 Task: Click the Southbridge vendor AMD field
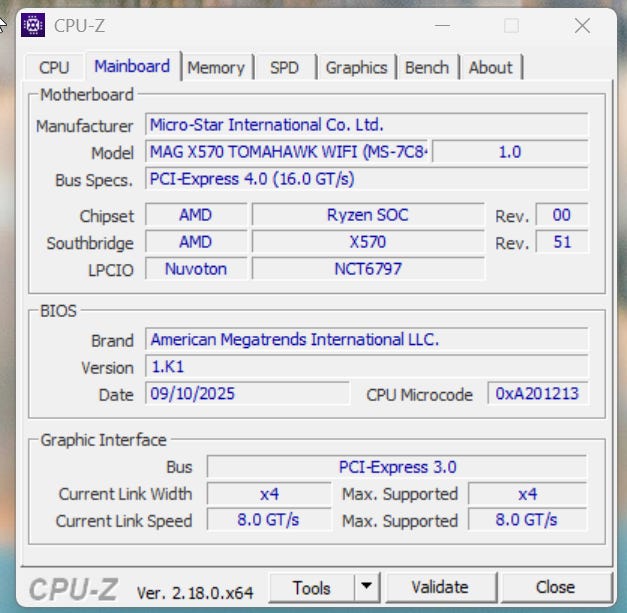196,242
